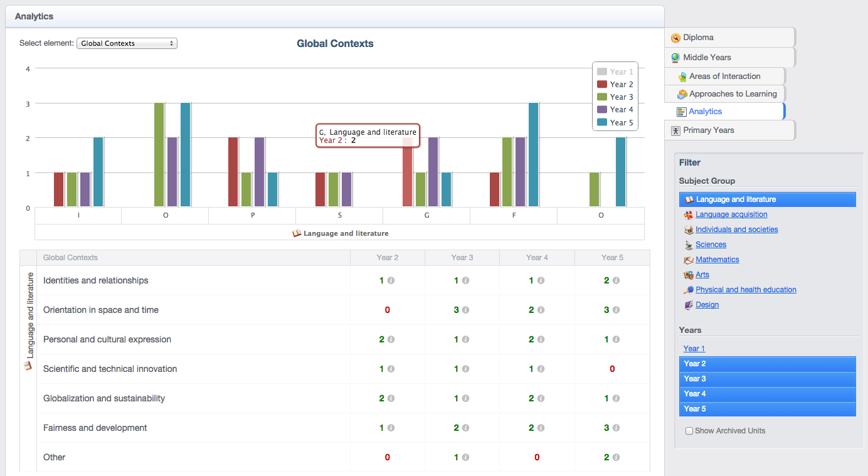Screen dimensions: 868x476
Task: Toggle Show Archived Units checkbox
Action: point(689,431)
